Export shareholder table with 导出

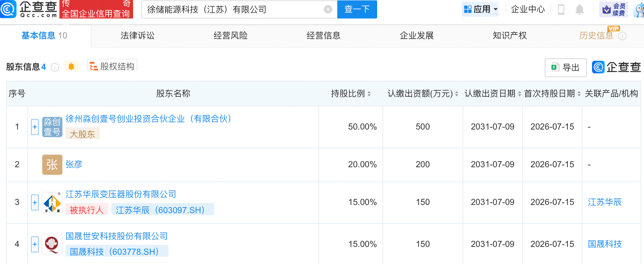[566, 68]
